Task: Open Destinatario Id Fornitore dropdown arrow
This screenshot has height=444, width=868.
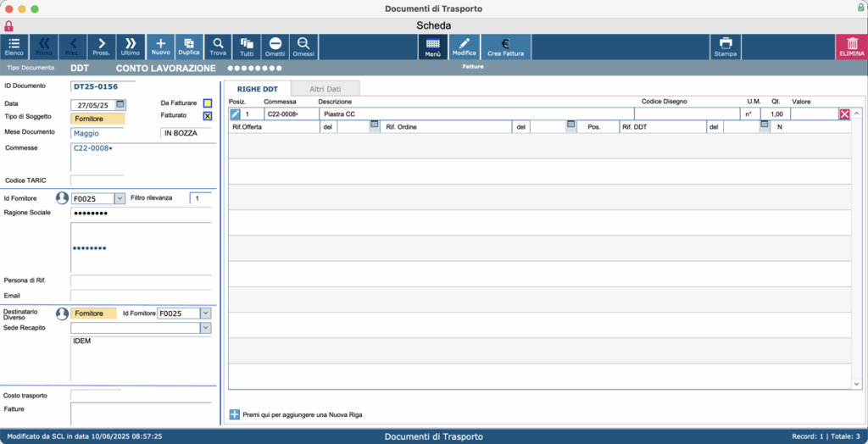Action: click(x=205, y=314)
